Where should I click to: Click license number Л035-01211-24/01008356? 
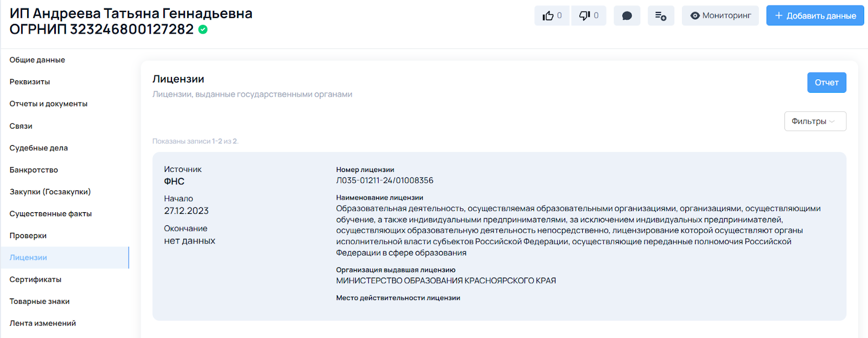pyautogui.click(x=385, y=180)
